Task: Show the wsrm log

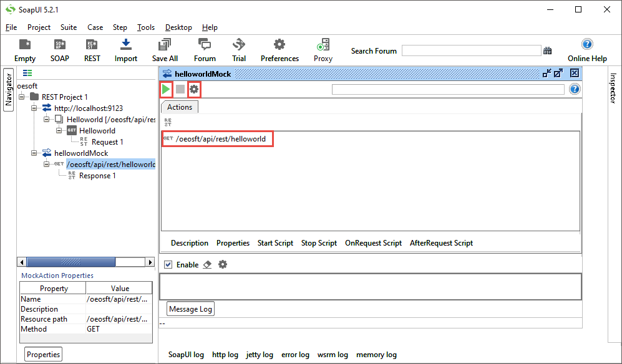Action: click(x=333, y=355)
